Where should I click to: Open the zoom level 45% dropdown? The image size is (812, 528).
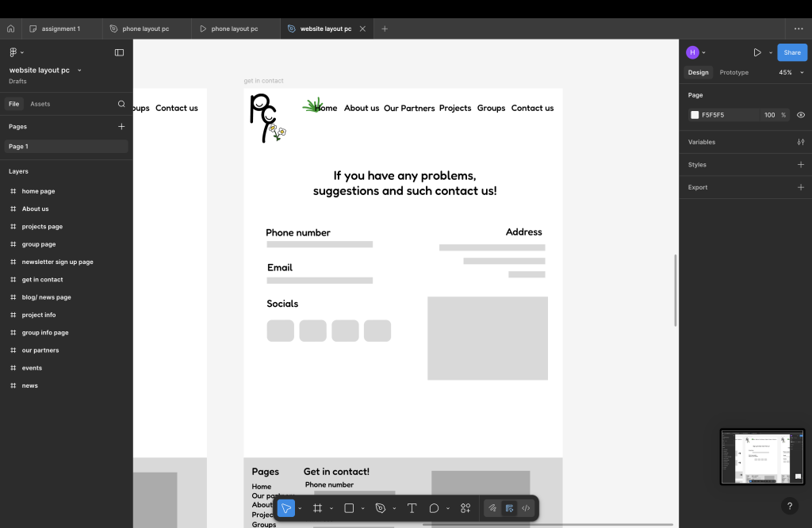(789, 72)
